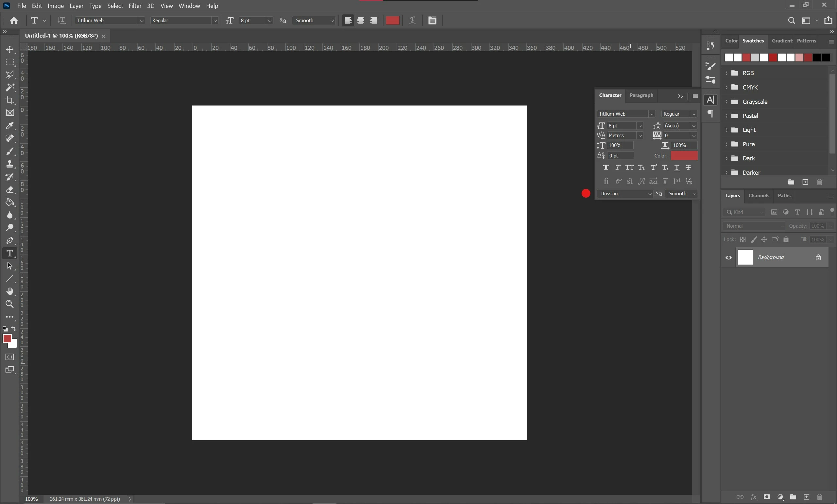Toggle Underline in Character panel
Viewport: 837px width, 504px height.
(677, 167)
